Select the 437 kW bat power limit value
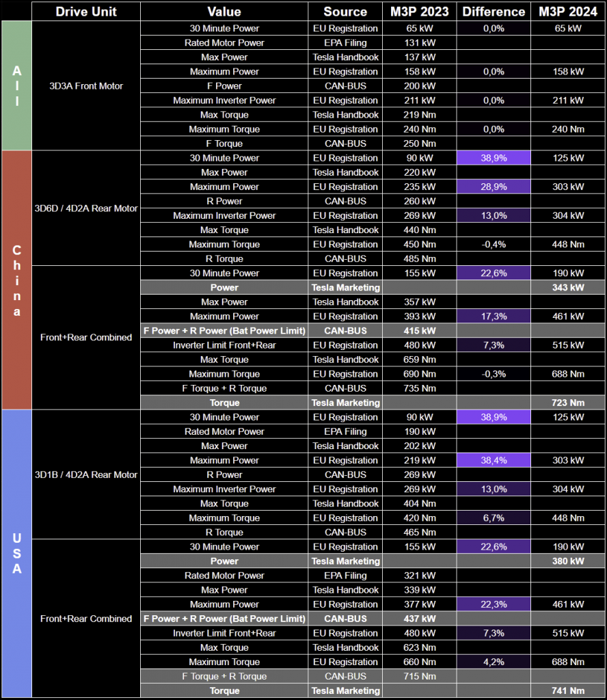 click(x=420, y=619)
